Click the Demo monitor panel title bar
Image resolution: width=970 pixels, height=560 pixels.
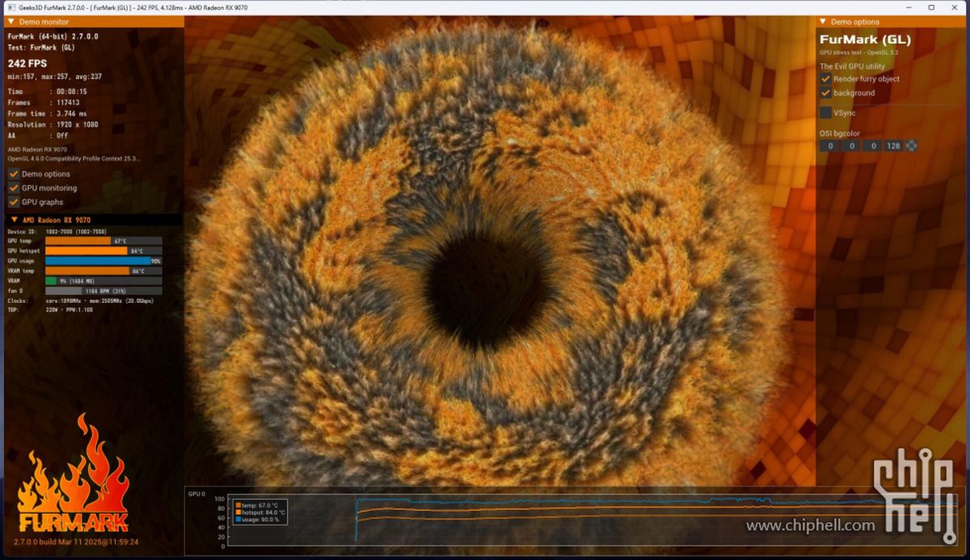(x=93, y=22)
